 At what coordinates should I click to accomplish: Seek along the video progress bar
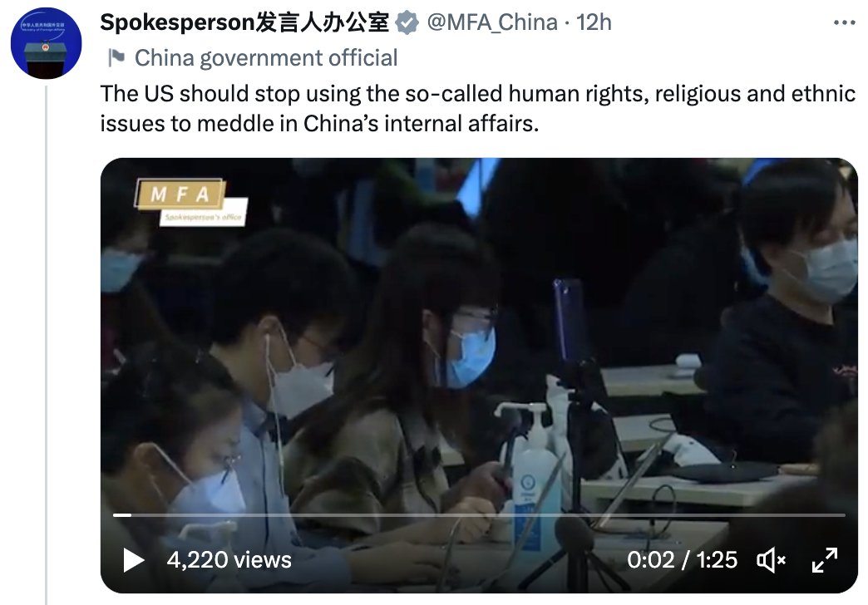479,514
